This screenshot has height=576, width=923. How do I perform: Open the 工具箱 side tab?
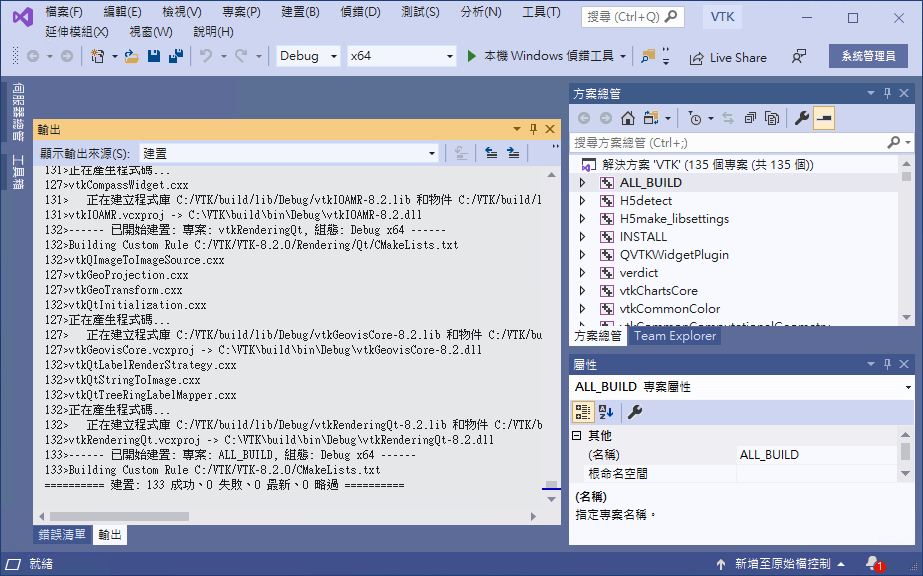[x=18, y=172]
